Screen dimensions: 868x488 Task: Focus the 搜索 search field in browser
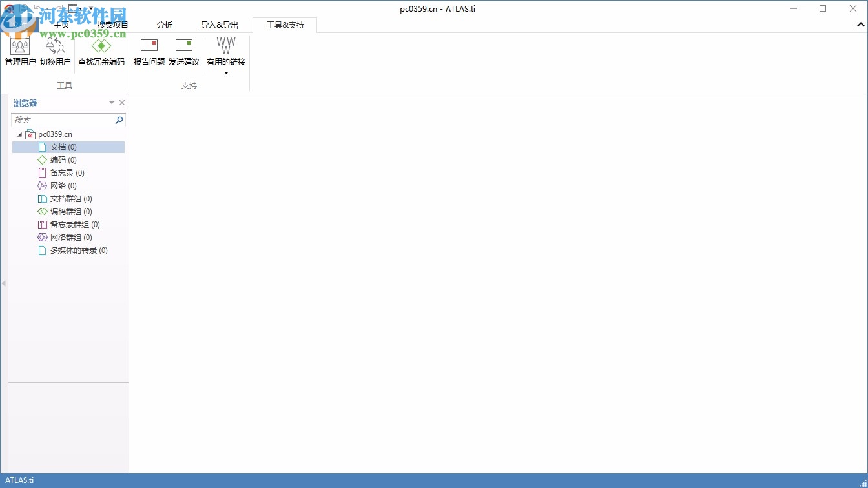[x=63, y=120]
